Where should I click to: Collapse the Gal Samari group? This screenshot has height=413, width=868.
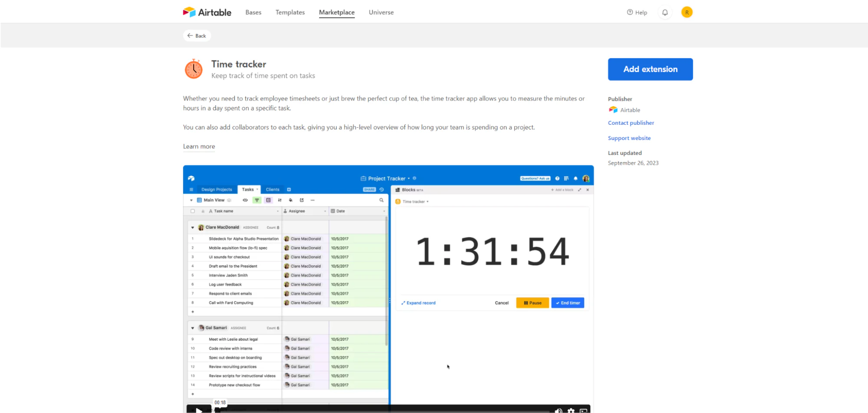tap(193, 328)
